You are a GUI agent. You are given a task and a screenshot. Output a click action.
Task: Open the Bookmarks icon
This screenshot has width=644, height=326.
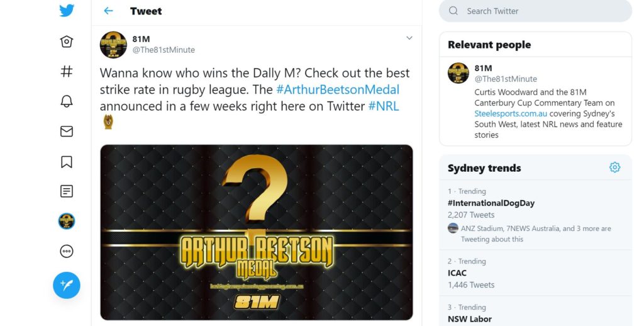click(67, 162)
